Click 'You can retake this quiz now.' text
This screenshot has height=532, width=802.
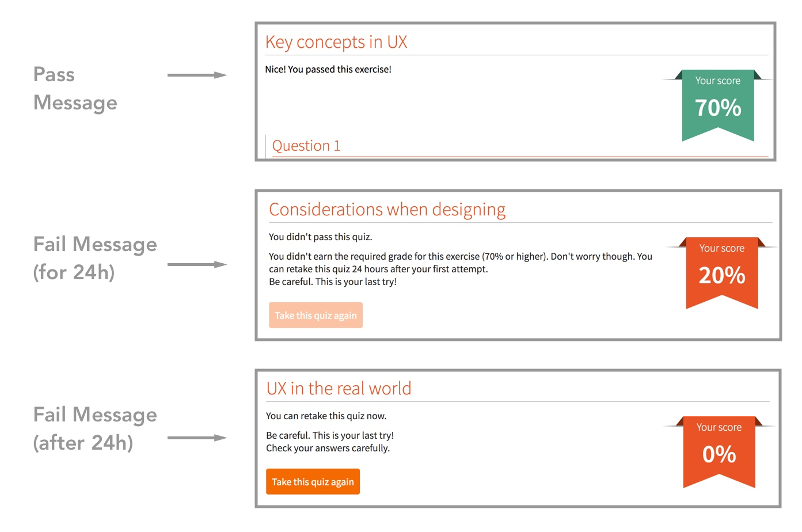click(326, 416)
